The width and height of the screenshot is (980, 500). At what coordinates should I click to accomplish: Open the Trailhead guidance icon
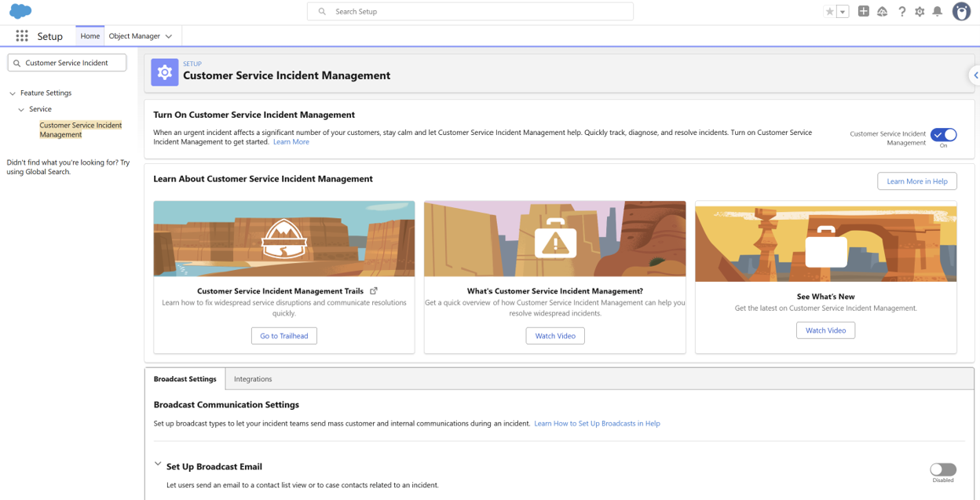(x=883, y=12)
